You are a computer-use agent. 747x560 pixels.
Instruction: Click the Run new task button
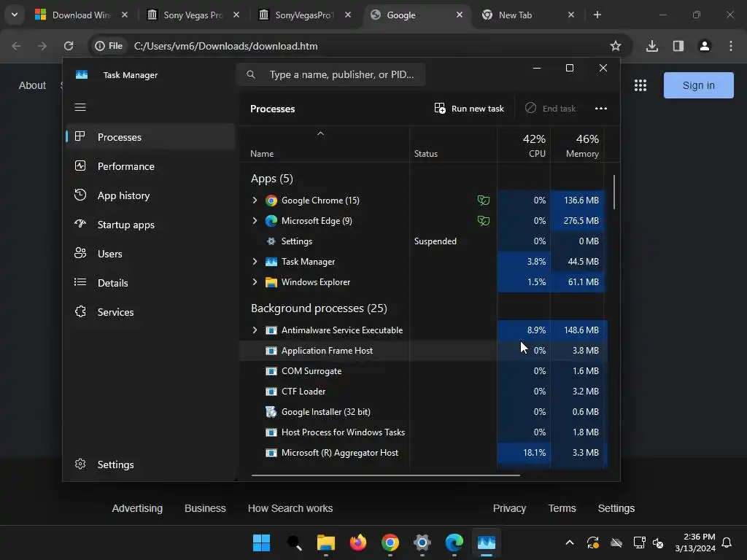469,109
